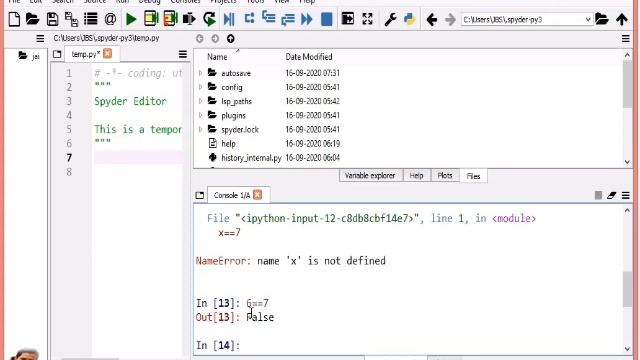Image resolution: width=640 pixels, height=360 pixels.
Task: Re-run the last script
Action: (209, 19)
